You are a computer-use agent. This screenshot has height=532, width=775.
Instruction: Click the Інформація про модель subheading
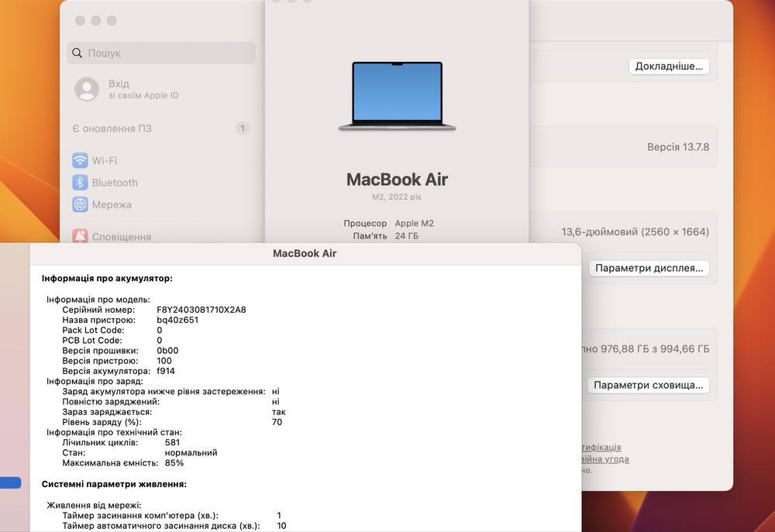(98, 300)
